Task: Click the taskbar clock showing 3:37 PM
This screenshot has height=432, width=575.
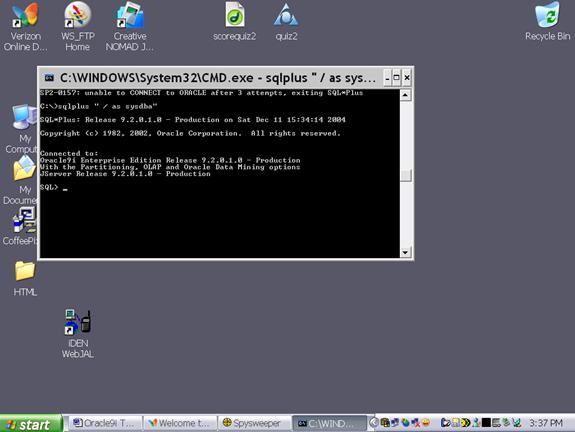Action: 546,423
